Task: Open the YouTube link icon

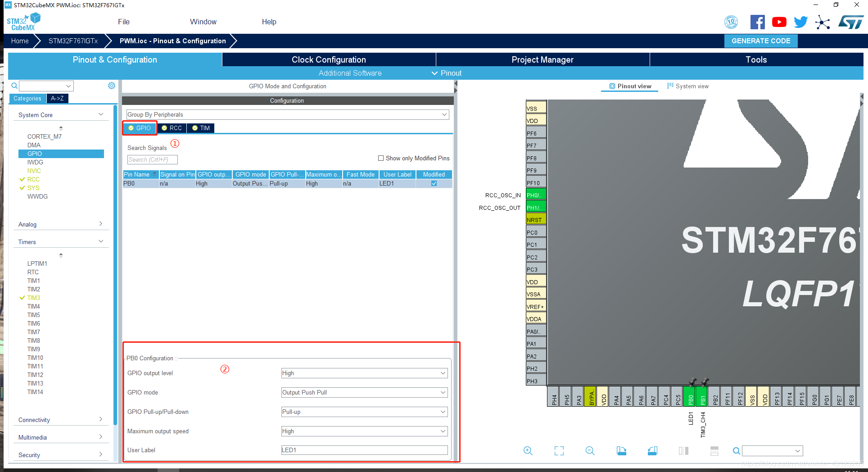Action: (x=779, y=22)
